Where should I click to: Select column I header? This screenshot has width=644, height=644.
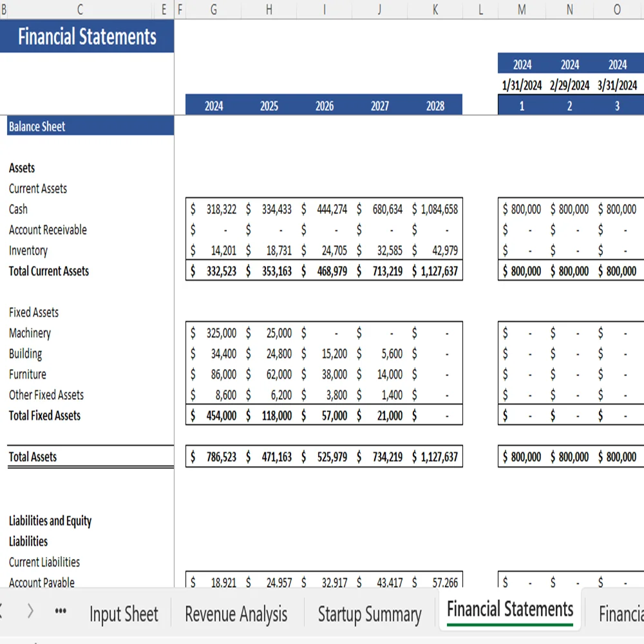tap(325, 10)
